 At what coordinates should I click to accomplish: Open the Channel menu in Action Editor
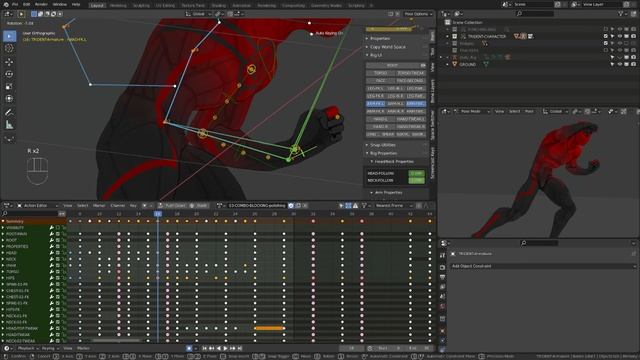[x=118, y=205]
